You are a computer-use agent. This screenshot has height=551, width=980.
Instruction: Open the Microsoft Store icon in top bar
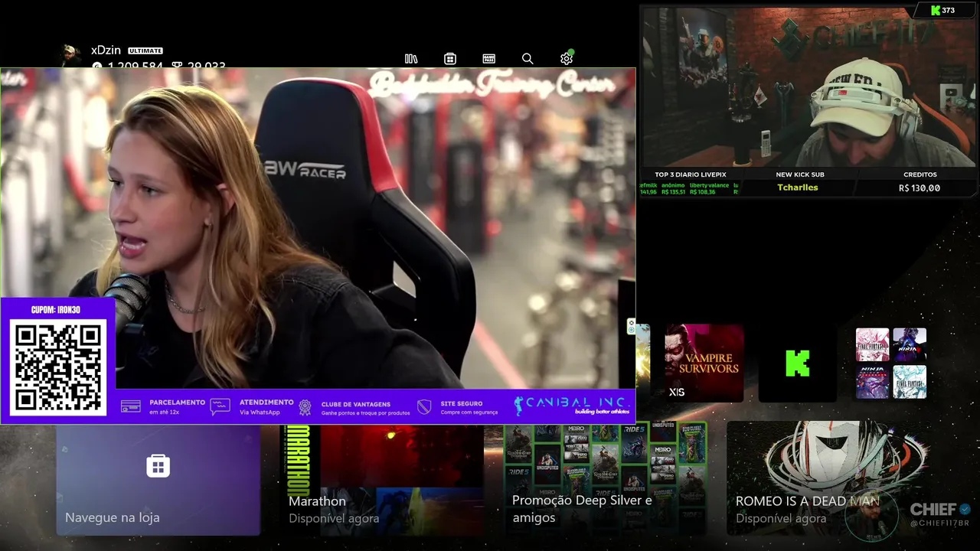coord(450,59)
